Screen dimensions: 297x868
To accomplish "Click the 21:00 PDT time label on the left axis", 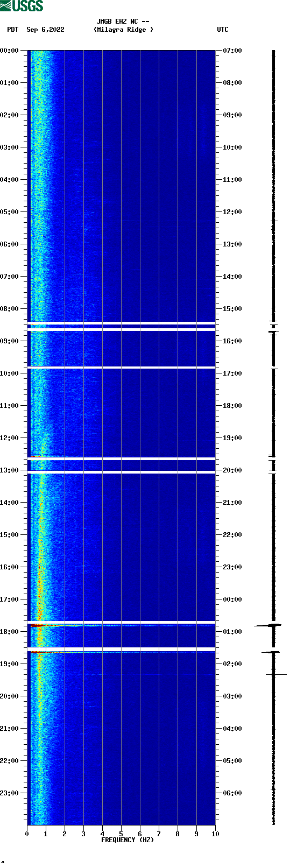I will click(x=10, y=729).
